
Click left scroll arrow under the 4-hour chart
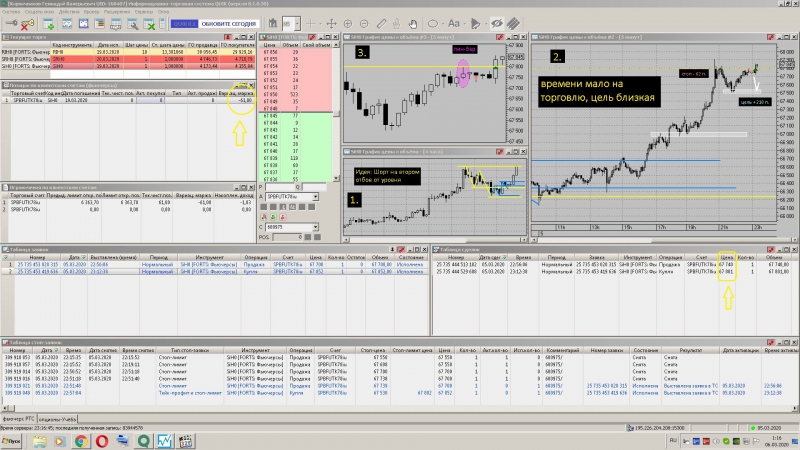[347, 239]
